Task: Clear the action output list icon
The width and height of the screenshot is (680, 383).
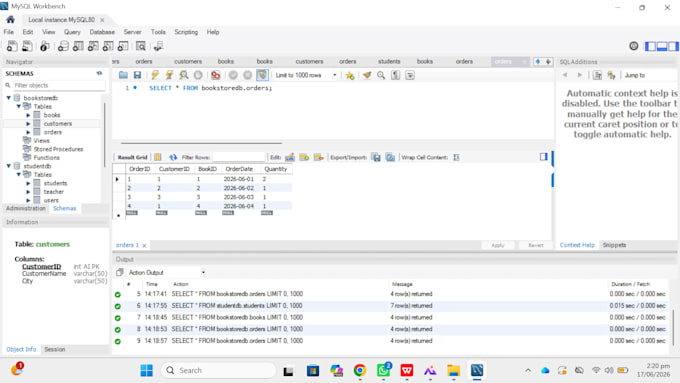Action: (x=120, y=272)
